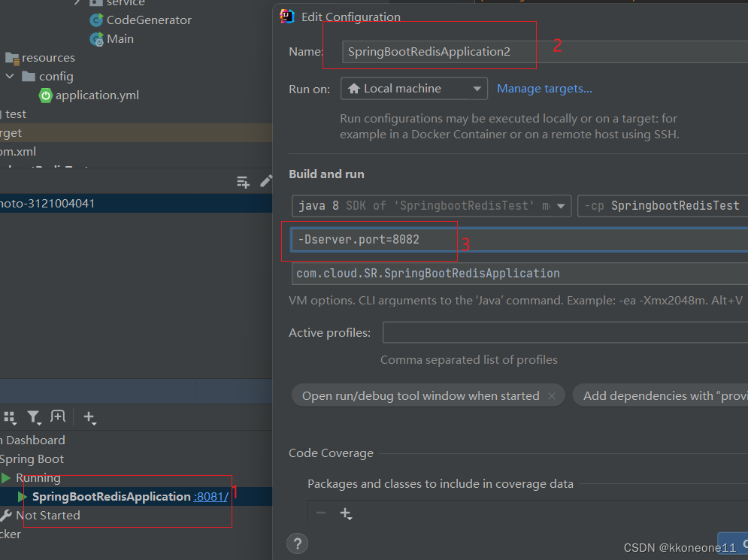Viewport: 748px width, 560px height.
Task: Select the test folder row
Action: (x=136, y=114)
